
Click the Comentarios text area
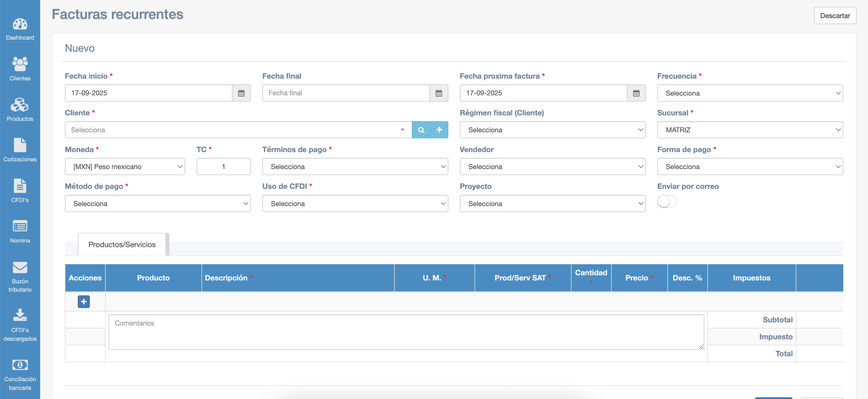point(406,332)
